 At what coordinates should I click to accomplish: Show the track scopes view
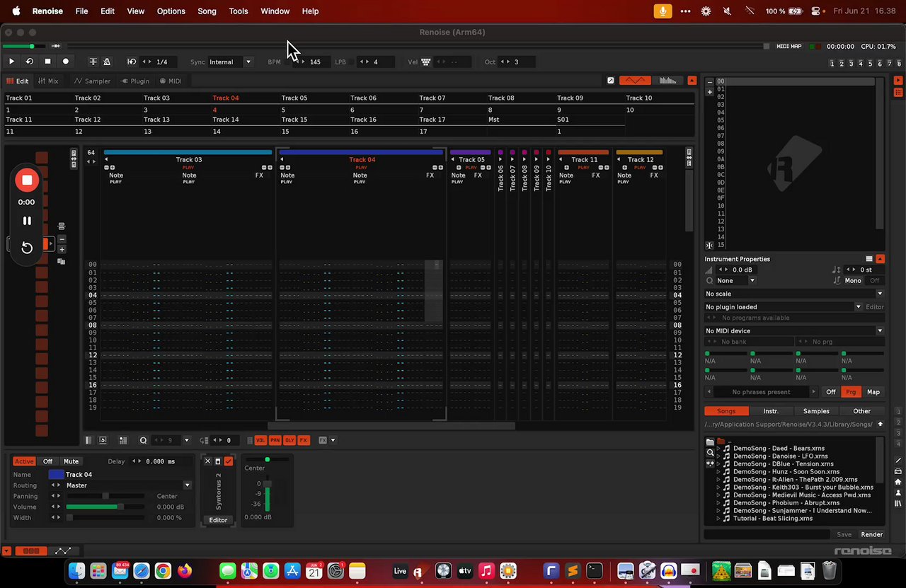[x=635, y=81]
